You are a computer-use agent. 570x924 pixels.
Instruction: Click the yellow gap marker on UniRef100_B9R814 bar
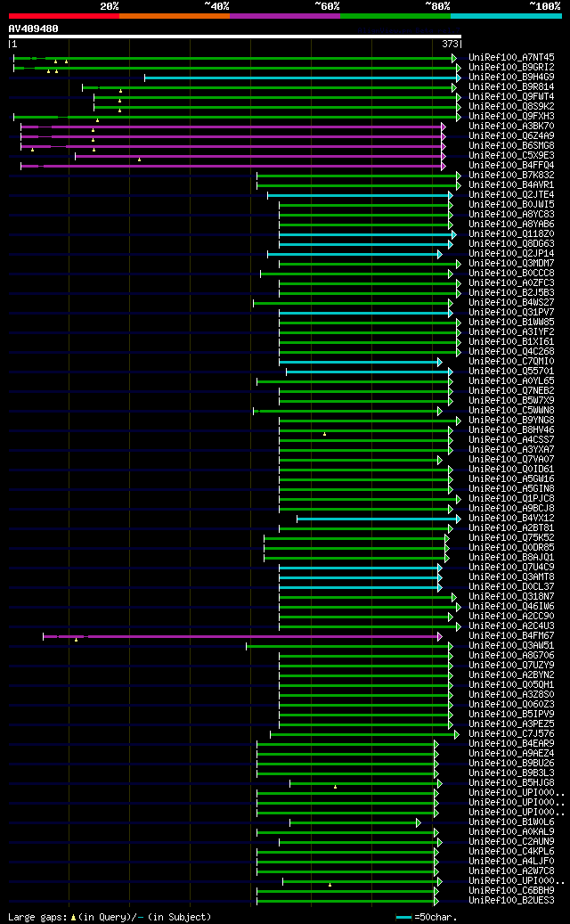tap(120, 92)
